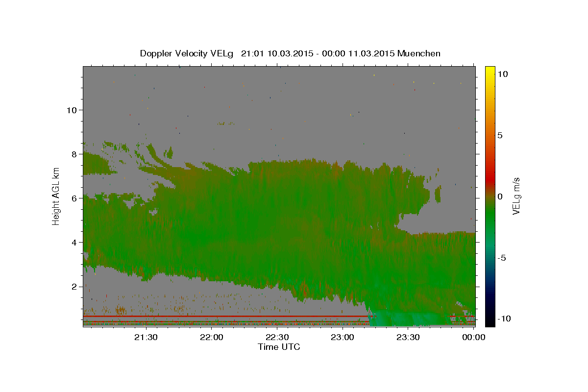Click the black bottom of the colorbar
This screenshot has height=392, width=588.
pyautogui.click(x=490, y=322)
